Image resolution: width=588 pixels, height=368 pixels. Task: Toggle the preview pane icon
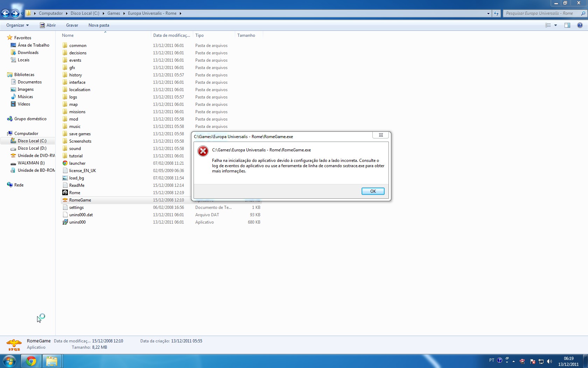[x=567, y=25]
